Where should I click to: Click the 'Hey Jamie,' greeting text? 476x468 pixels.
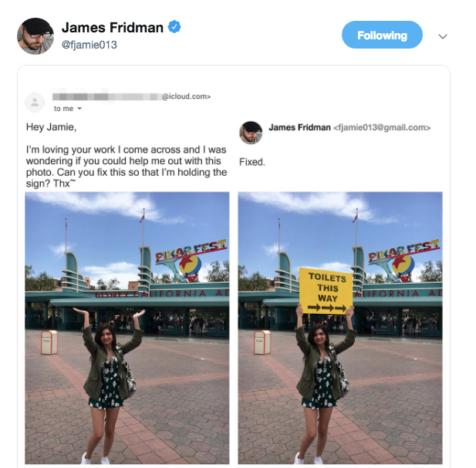[52, 127]
